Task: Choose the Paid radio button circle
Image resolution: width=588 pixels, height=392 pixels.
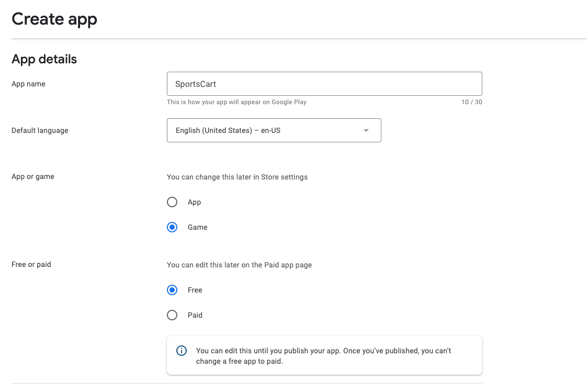Action: point(172,315)
